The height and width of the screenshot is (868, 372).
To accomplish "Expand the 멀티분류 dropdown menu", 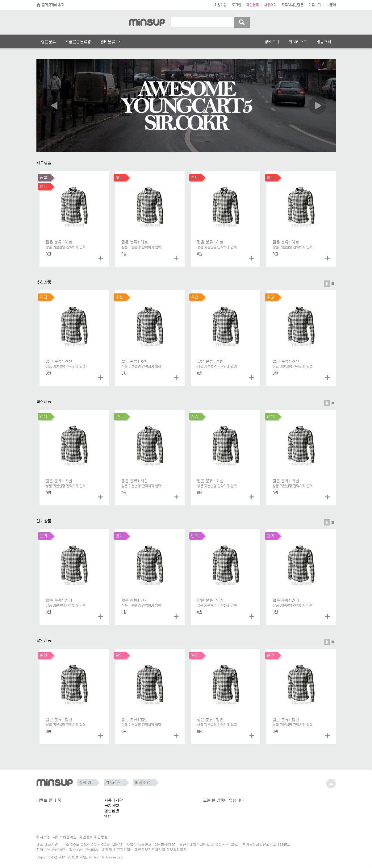I will click(110, 42).
